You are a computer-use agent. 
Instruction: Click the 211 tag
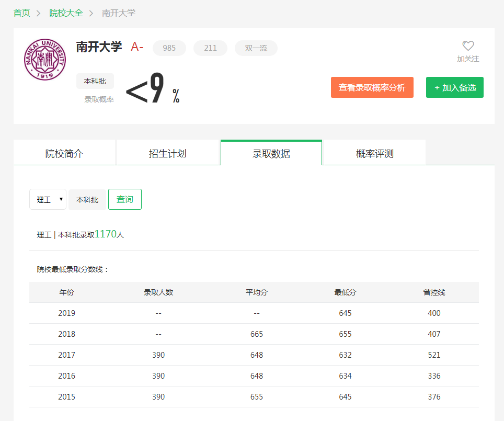point(210,48)
